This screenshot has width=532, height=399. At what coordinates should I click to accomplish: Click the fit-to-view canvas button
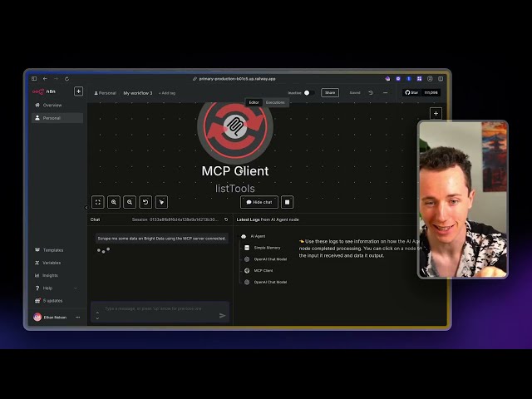[98, 202]
